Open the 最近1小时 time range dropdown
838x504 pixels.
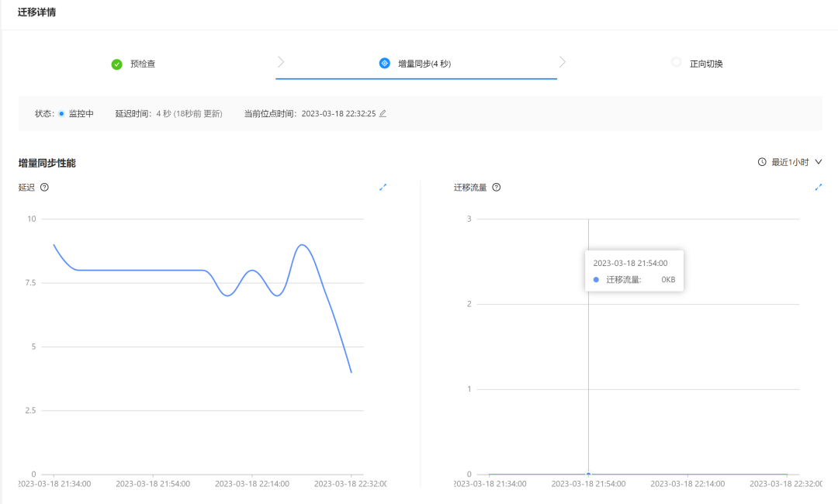790,162
